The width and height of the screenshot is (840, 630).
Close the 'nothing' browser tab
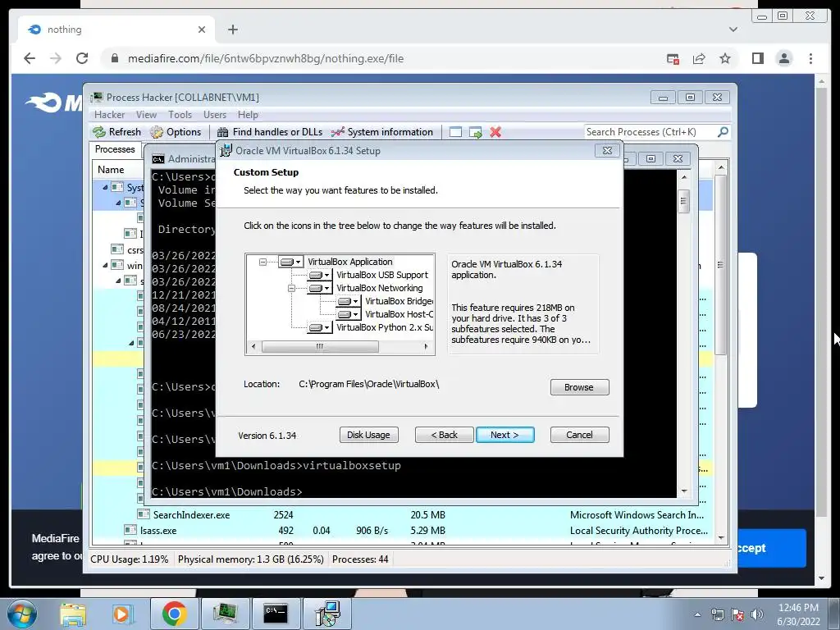[202, 30]
